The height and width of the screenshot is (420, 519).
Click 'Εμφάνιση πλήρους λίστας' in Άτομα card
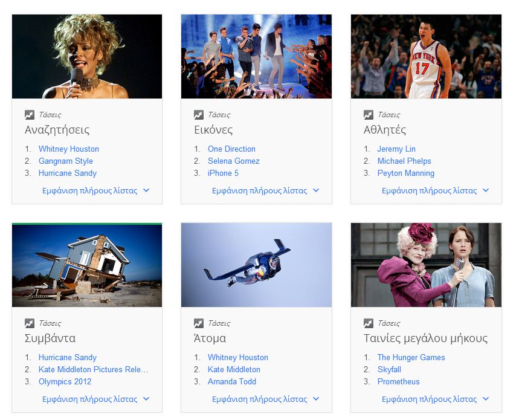click(260, 399)
